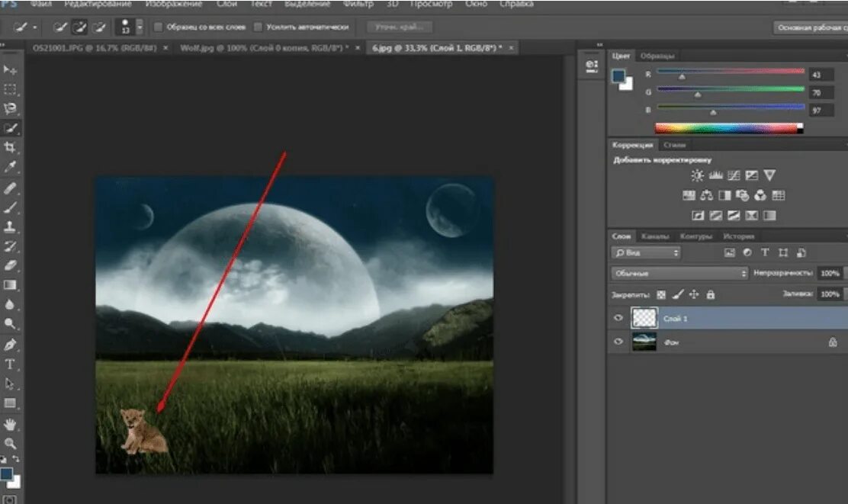This screenshot has height=504, width=848.
Task: Select the Crop tool
Action: tap(10, 147)
